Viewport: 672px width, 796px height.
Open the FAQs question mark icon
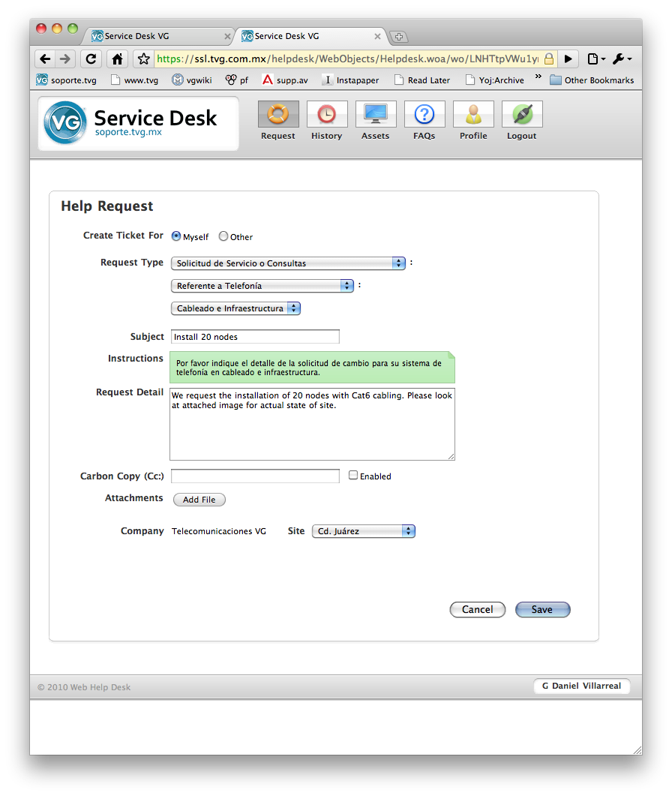[x=424, y=114]
